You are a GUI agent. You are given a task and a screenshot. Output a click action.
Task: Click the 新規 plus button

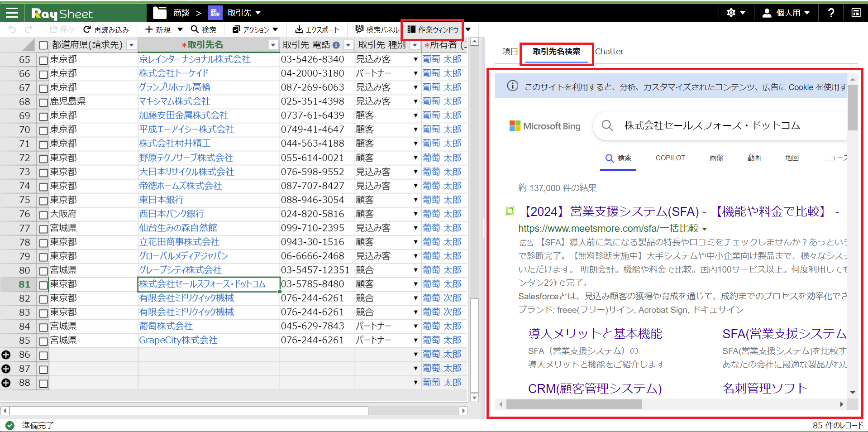[x=158, y=29]
